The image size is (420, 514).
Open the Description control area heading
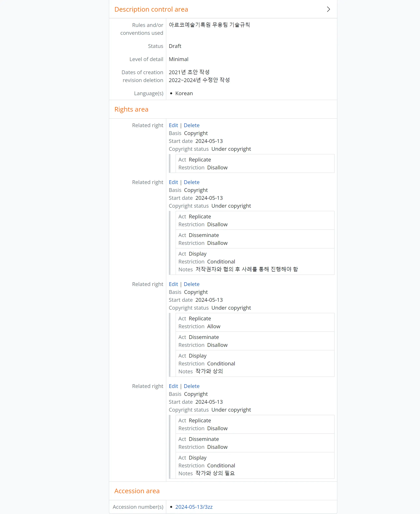[x=151, y=9]
